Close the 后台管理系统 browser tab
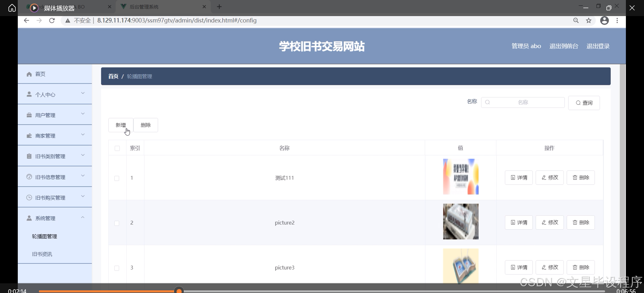The width and height of the screenshot is (644, 293). [x=205, y=7]
